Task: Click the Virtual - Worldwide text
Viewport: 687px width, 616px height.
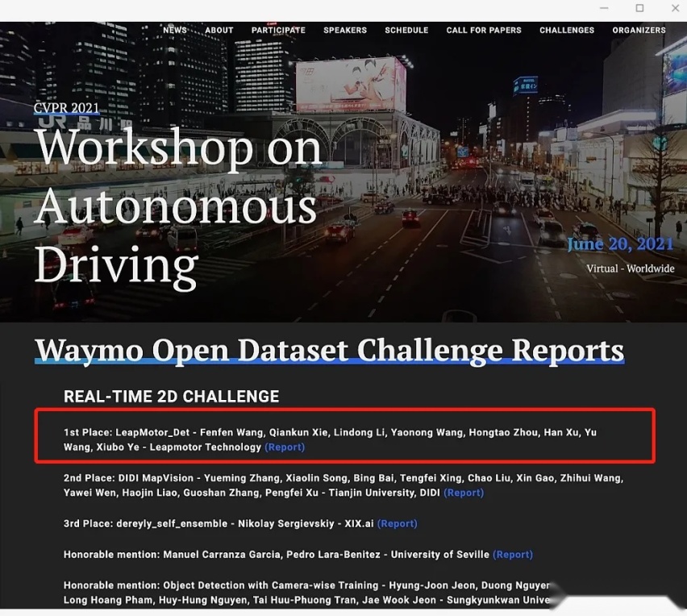Action: tap(631, 268)
